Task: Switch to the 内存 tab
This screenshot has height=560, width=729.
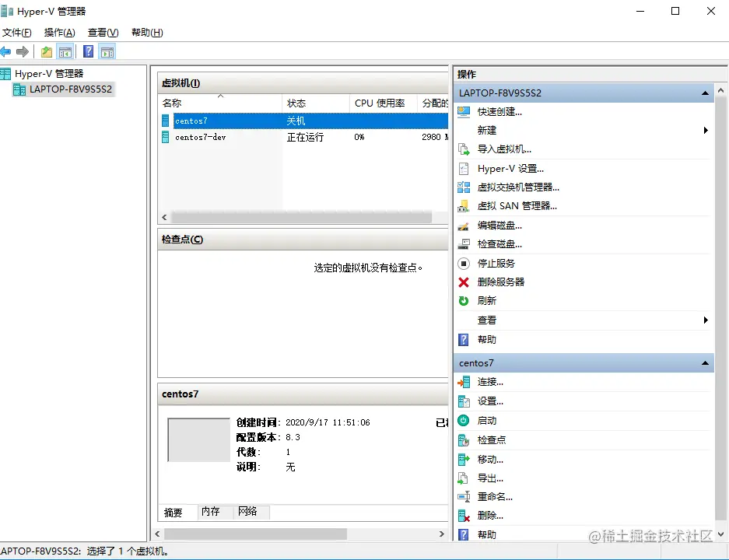Action: pos(210,512)
